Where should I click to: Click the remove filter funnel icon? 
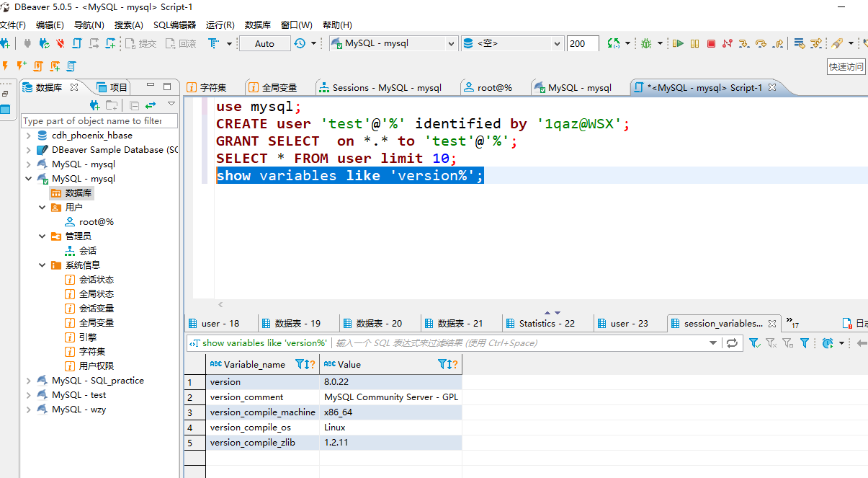[x=770, y=343]
